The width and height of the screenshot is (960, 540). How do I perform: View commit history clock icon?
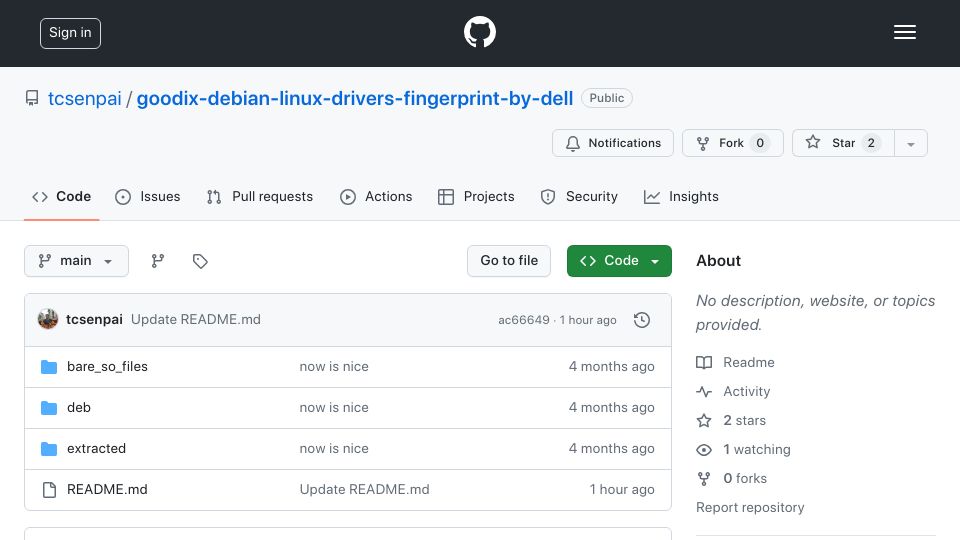642,320
